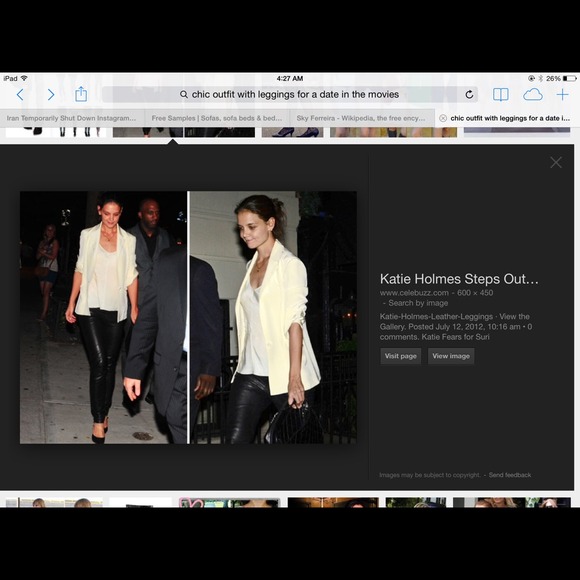
Task: Switch to Iran Temporarily Shut Down Instagram tab
Action: click(x=72, y=118)
